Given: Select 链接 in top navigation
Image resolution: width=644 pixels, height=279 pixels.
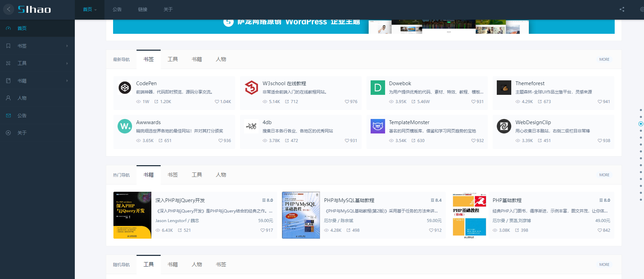Looking at the screenshot, I should [x=143, y=9].
